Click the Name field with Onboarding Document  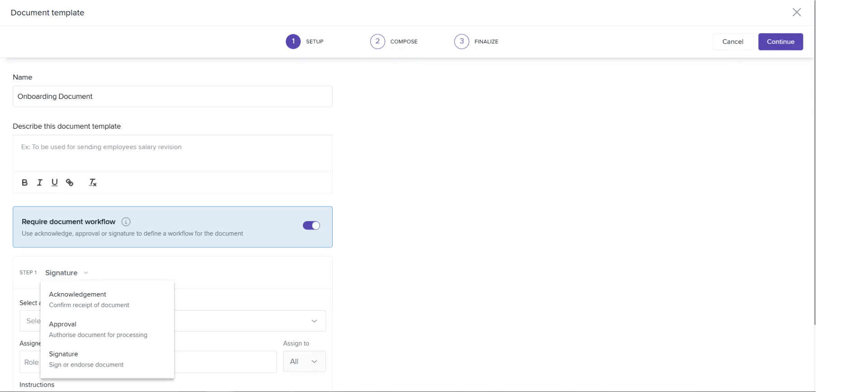[172, 96]
